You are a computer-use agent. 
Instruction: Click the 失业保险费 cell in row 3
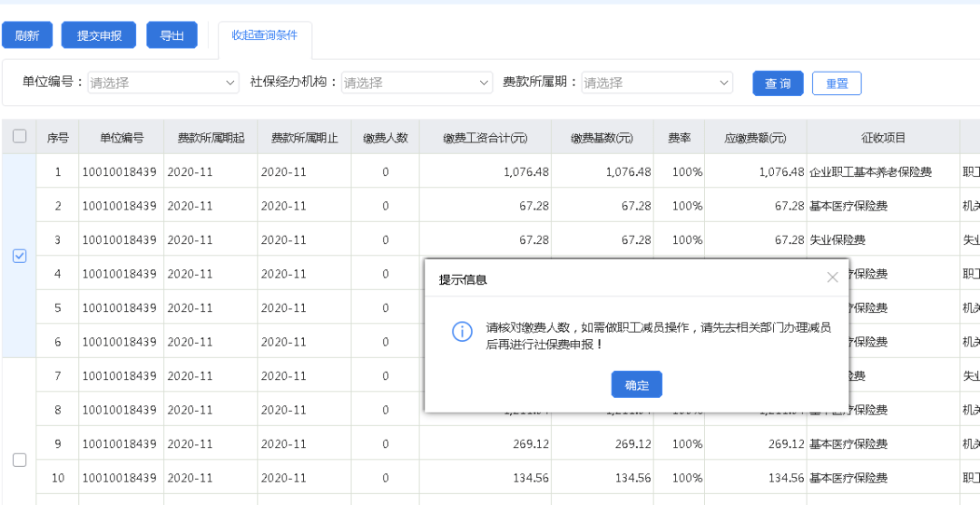pyautogui.click(x=837, y=240)
